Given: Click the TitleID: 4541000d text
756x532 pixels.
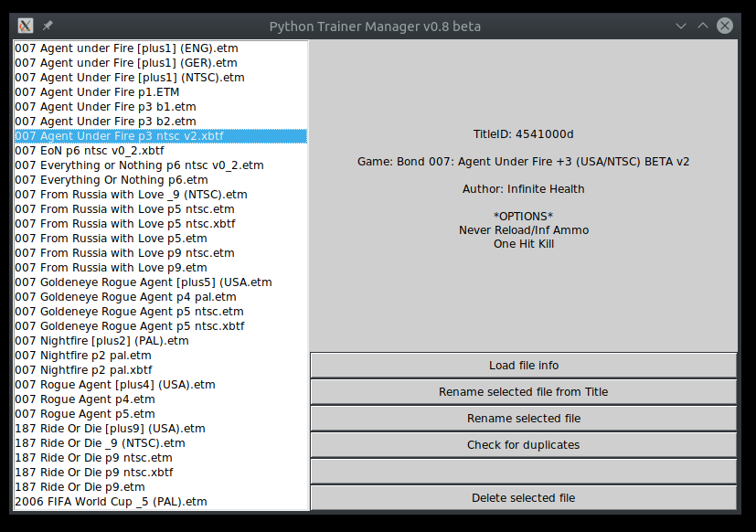Looking at the screenshot, I should pos(524,134).
